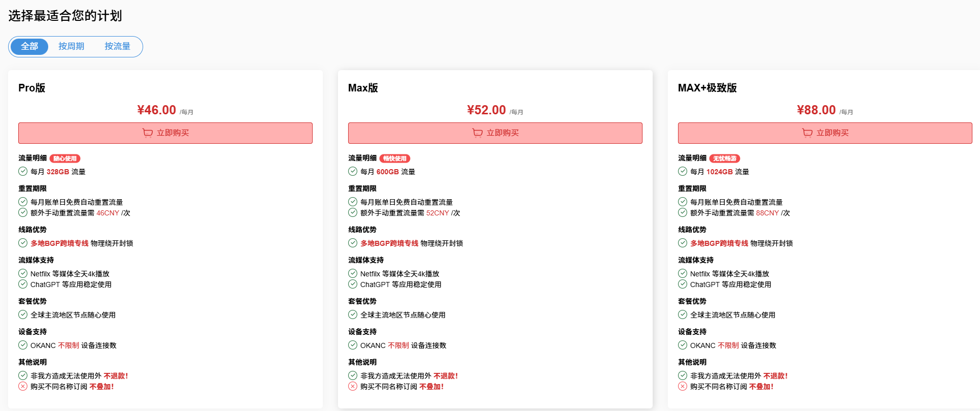Screen dimensions: 980x411
Task: Click the 多地BGP跨境专线 text in Pro版 card
Action: click(x=59, y=243)
